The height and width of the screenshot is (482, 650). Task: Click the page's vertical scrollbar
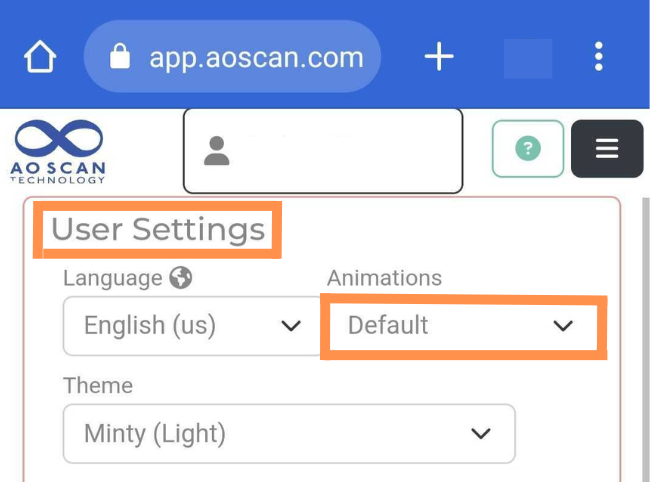click(x=645, y=340)
